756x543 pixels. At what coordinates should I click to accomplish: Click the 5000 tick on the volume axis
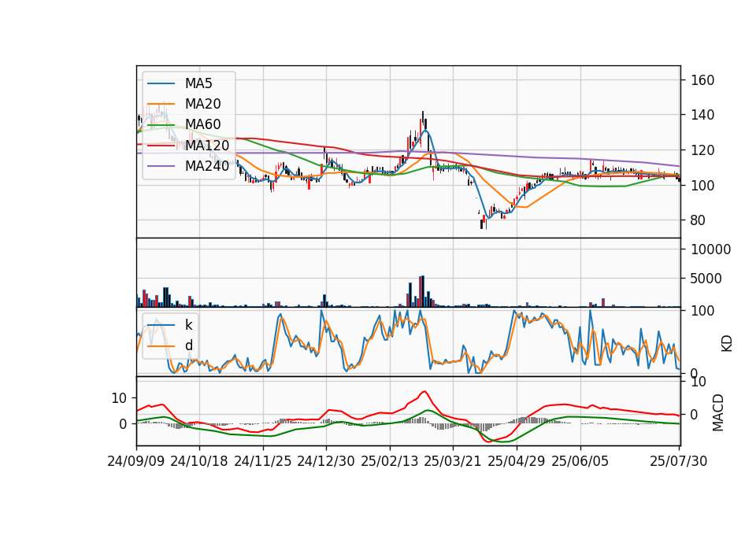(x=706, y=279)
